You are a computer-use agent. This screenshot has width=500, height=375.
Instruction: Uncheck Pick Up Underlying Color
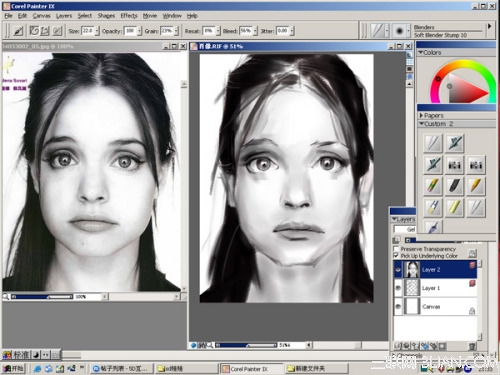[396, 256]
